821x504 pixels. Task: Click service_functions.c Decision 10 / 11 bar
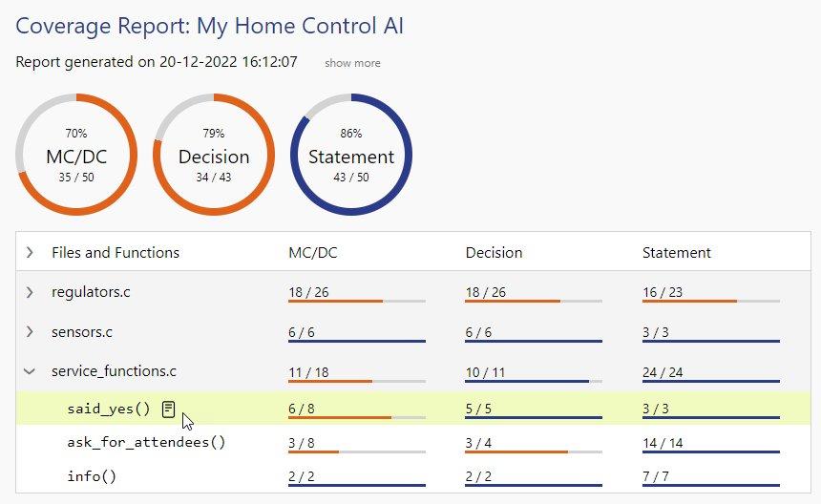533,380
